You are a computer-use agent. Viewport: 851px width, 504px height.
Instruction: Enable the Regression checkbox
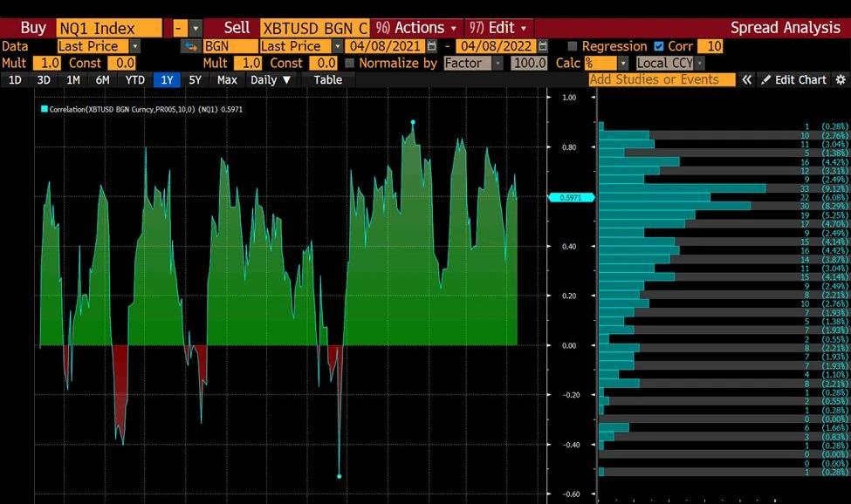[x=573, y=46]
